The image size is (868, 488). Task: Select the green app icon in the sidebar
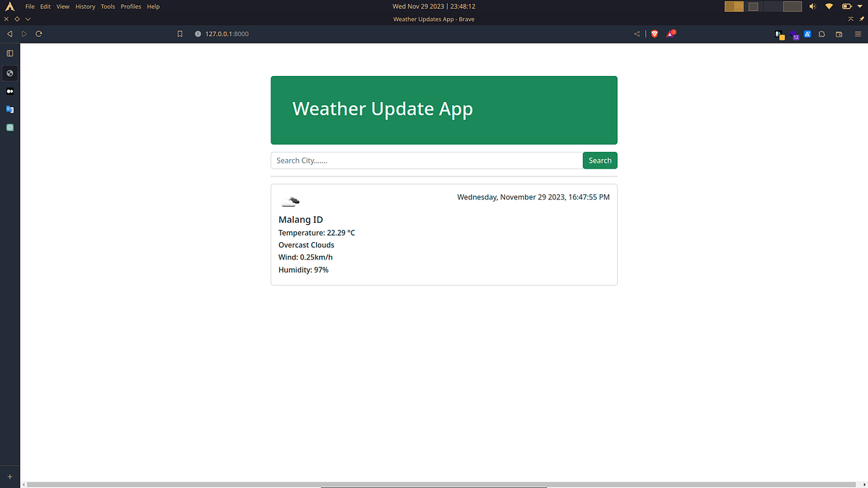coord(9,127)
